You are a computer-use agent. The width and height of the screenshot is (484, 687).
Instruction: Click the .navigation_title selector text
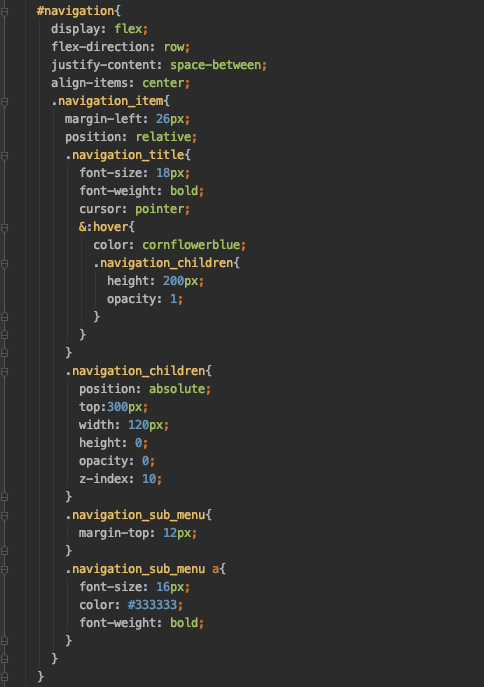pos(124,155)
